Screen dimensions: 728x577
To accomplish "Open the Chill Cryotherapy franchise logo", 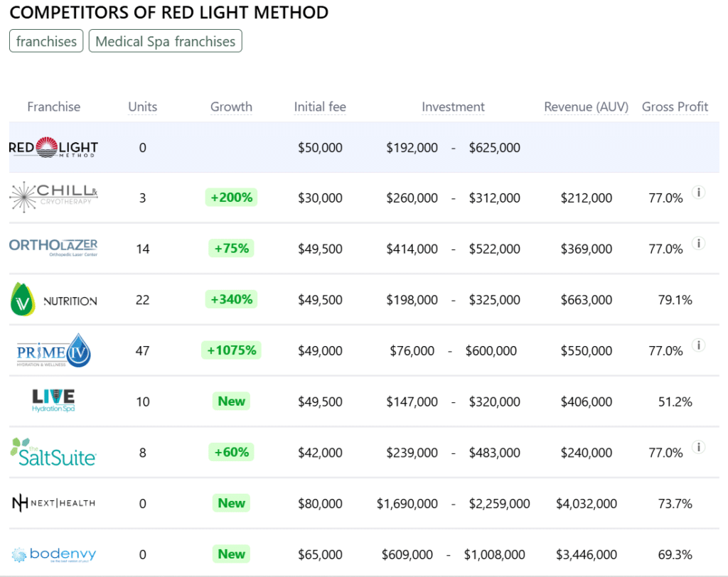I will click(53, 198).
